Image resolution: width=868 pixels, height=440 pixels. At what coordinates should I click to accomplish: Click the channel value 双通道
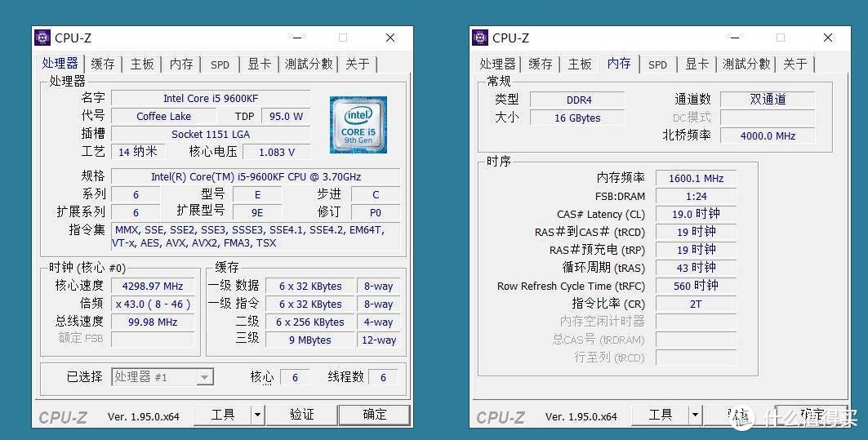point(768,100)
